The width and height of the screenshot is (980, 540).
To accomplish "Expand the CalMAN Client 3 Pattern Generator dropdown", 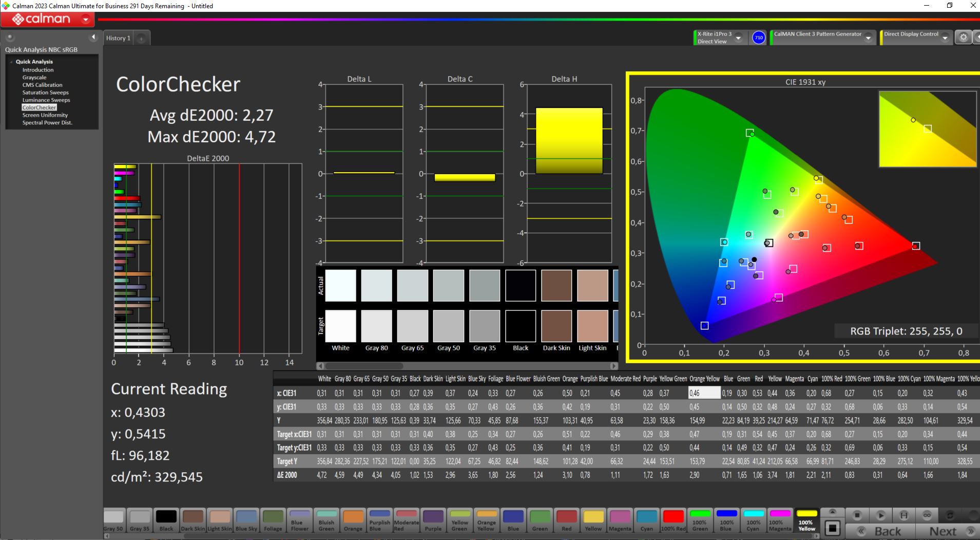I will coord(868,38).
